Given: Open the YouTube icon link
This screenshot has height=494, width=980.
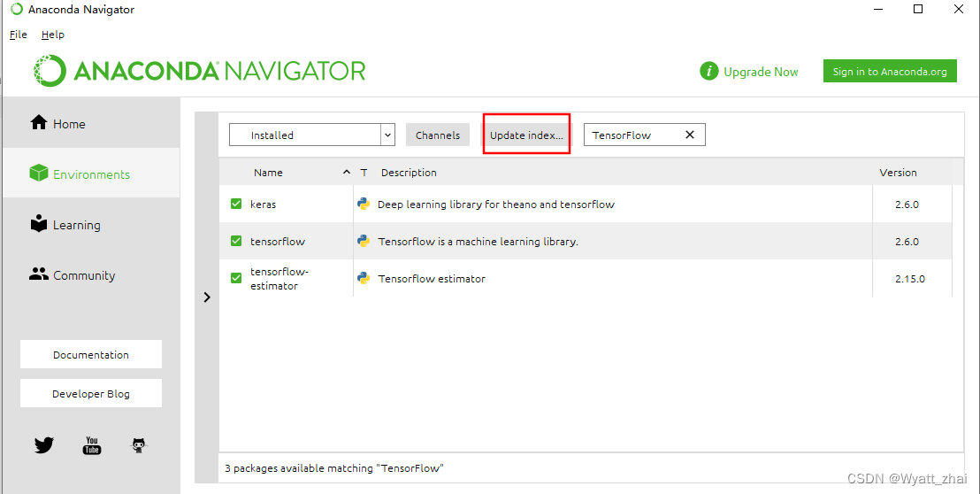Looking at the screenshot, I should coord(92,445).
